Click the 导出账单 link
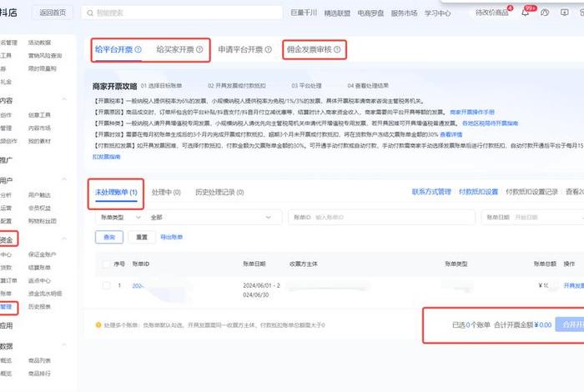This screenshot has width=584, height=392. tap(171, 237)
